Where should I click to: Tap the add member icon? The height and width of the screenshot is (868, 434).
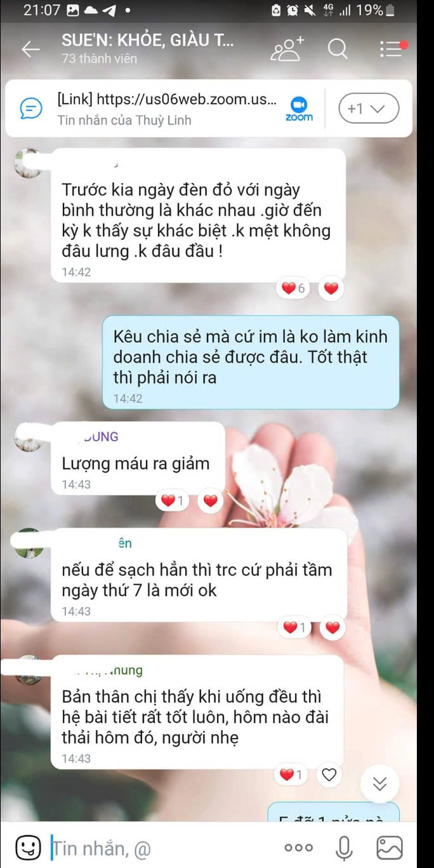coord(287,49)
